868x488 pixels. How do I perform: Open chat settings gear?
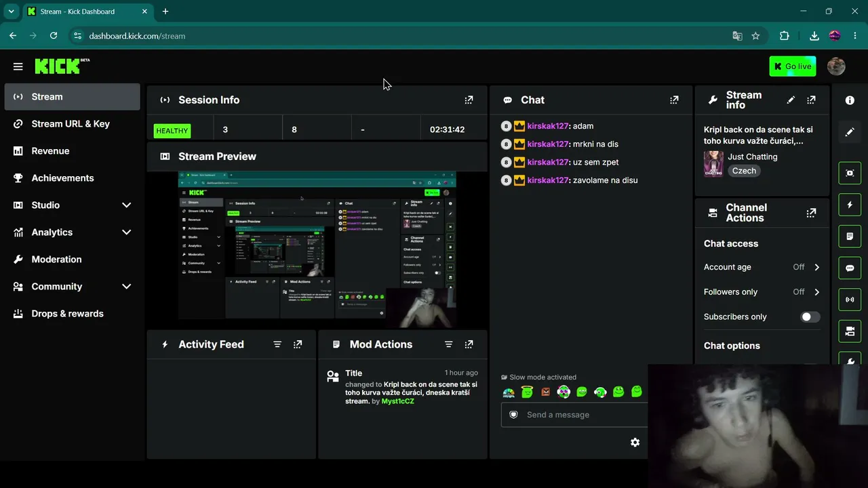635,442
